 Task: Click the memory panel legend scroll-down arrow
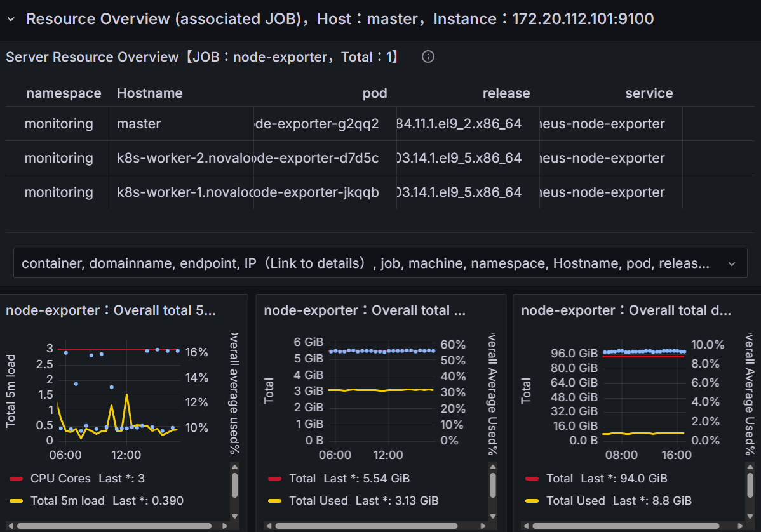pos(493,517)
